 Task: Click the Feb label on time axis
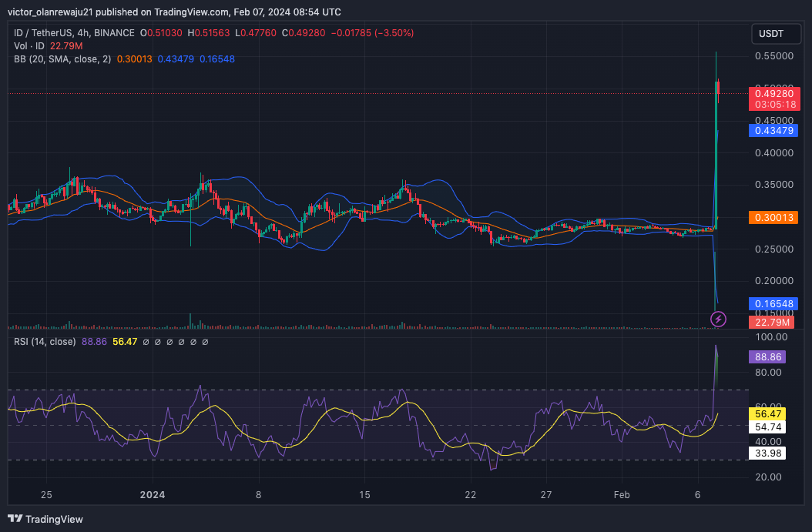point(622,495)
